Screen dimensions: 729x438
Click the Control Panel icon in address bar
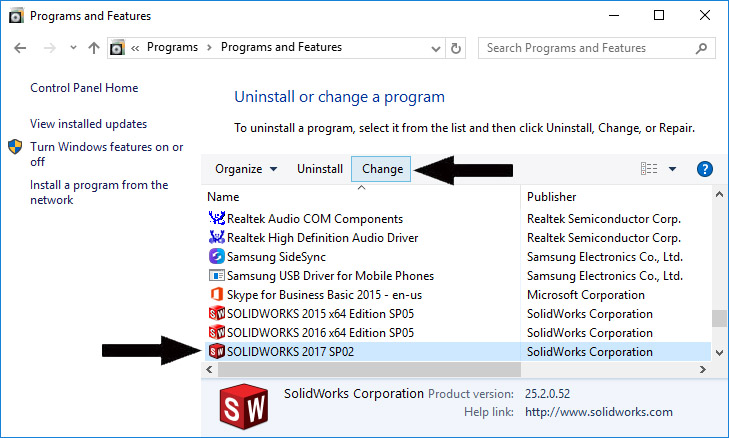[x=117, y=47]
